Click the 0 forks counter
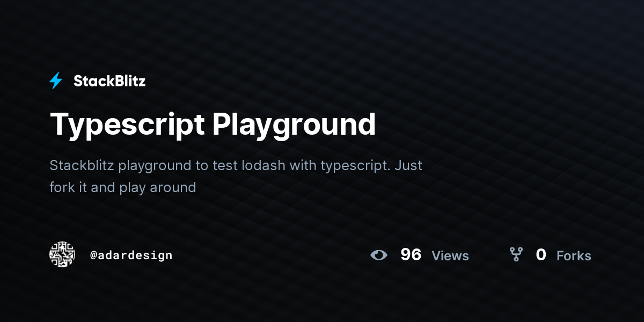 [541, 255]
